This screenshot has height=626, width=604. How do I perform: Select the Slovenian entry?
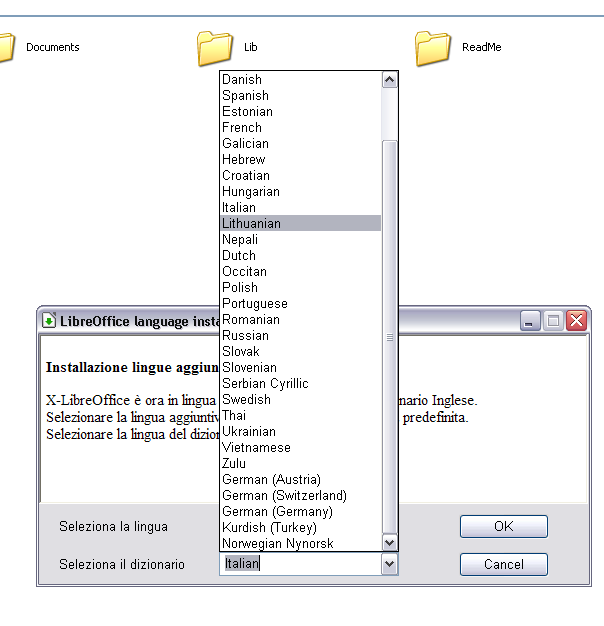tap(300, 367)
